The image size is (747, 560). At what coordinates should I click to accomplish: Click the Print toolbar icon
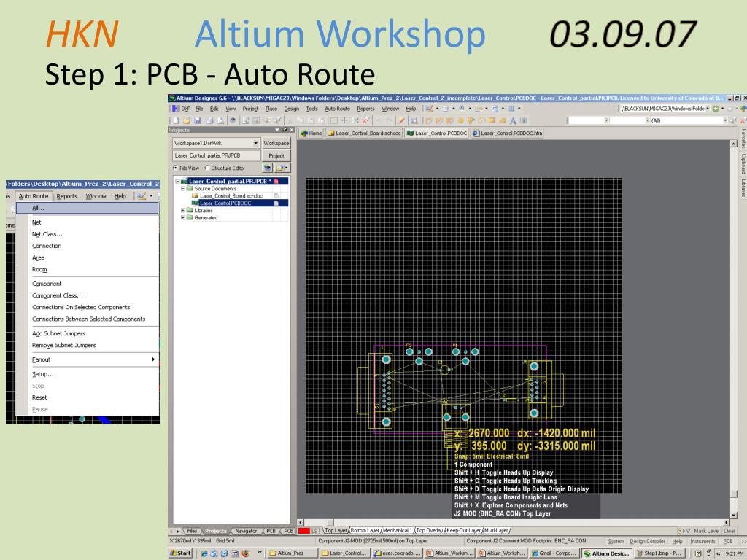point(209,121)
